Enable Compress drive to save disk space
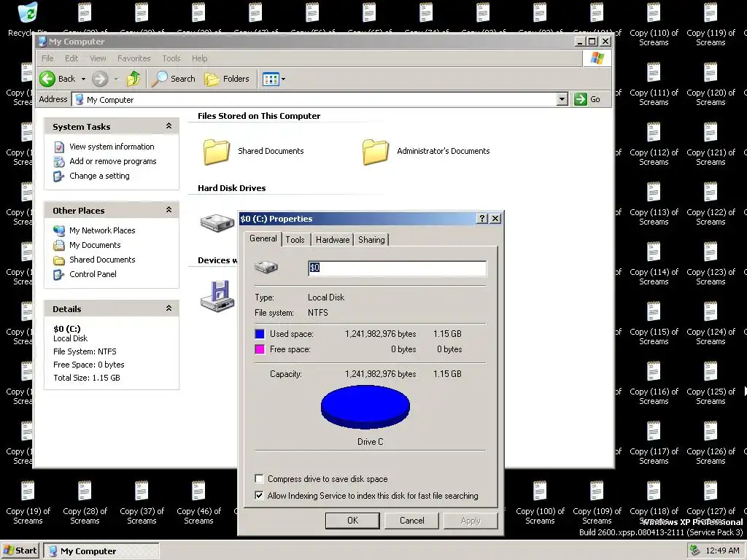Viewport: 747px width, 560px height. pyautogui.click(x=259, y=478)
